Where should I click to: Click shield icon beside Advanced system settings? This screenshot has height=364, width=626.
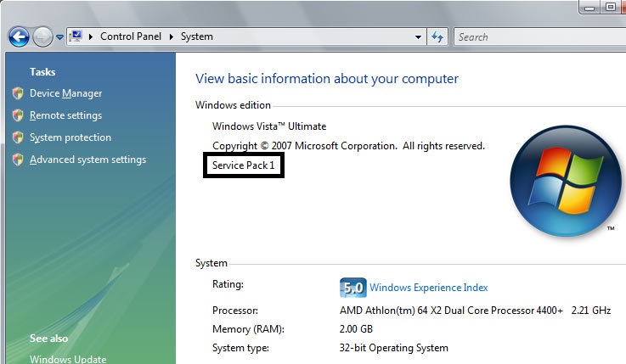(x=18, y=160)
